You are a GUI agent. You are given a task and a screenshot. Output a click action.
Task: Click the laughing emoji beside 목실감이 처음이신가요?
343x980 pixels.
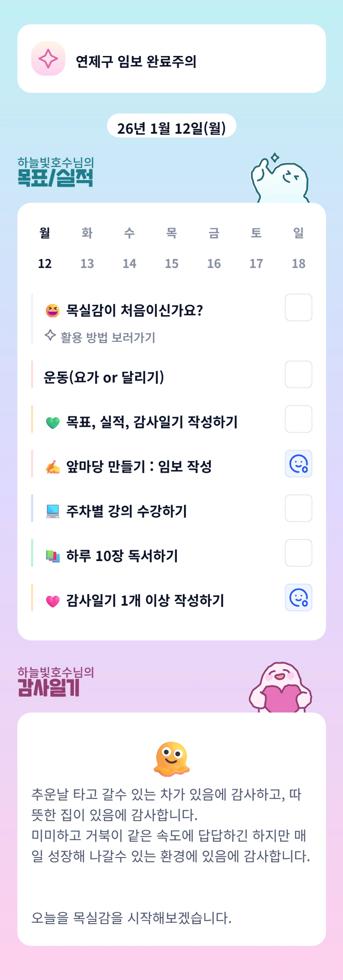[x=53, y=310]
